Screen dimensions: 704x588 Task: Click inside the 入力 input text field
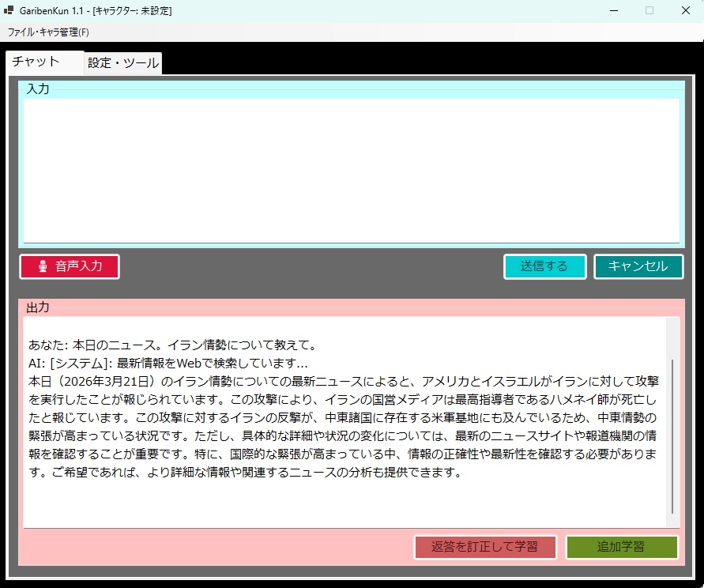tap(348, 166)
